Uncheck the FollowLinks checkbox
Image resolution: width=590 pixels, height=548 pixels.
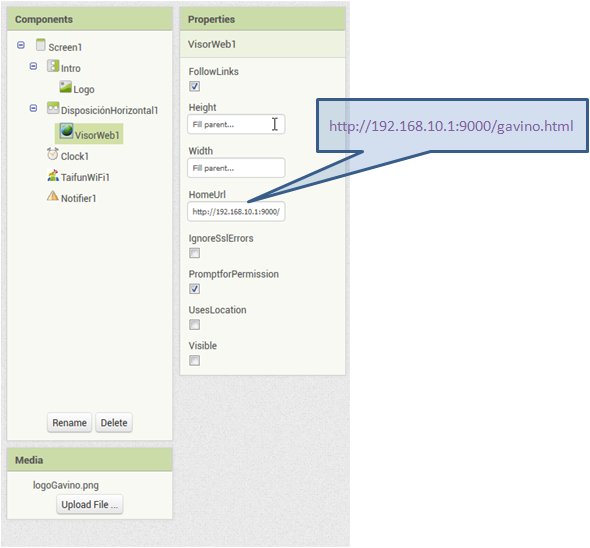tap(195, 86)
